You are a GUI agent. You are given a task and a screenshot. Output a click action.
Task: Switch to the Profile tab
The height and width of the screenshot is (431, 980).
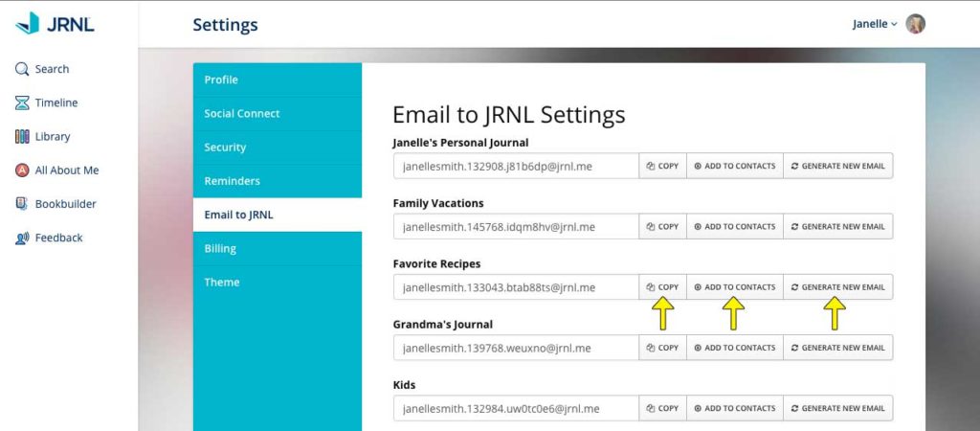(278, 79)
